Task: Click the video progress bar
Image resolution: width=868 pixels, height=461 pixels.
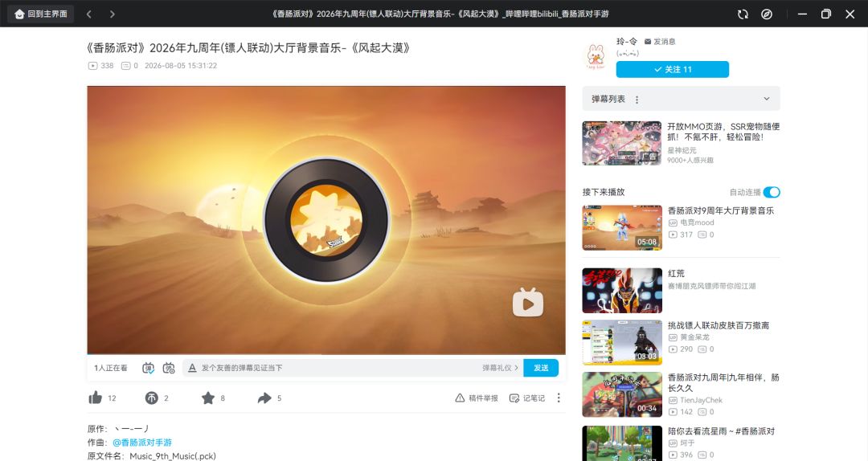Action: point(326,353)
